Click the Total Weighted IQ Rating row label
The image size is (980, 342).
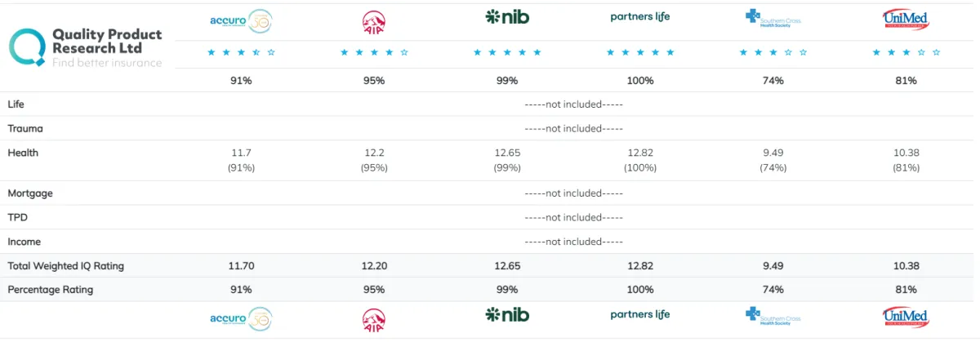66,266
